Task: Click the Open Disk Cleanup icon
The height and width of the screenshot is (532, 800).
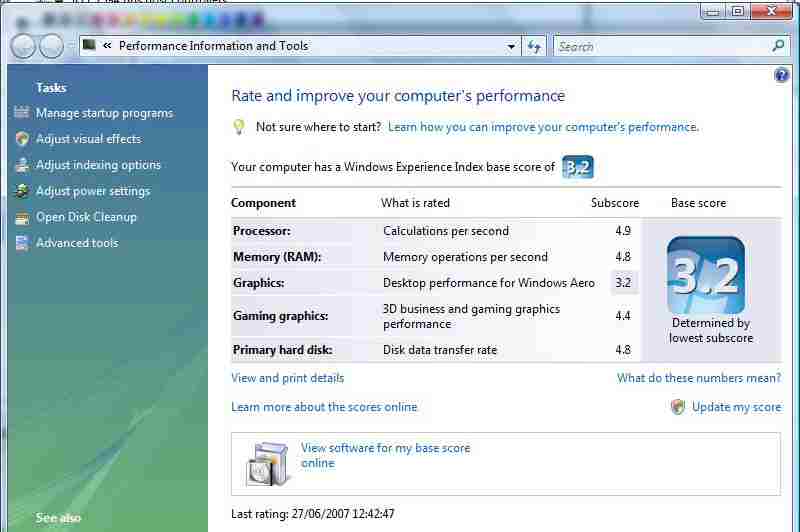Action: [22, 218]
